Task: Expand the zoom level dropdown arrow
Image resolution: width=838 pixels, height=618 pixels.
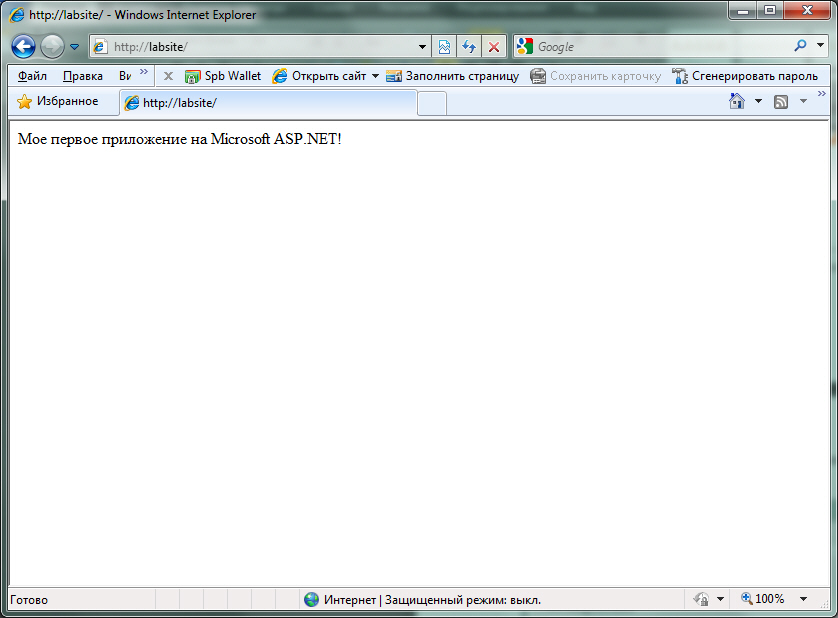Action: [x=803, y=599]
